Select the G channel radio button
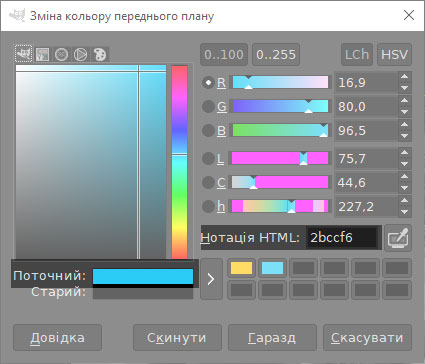This screenshot has width=425, height=364. (x=208, y=106)
